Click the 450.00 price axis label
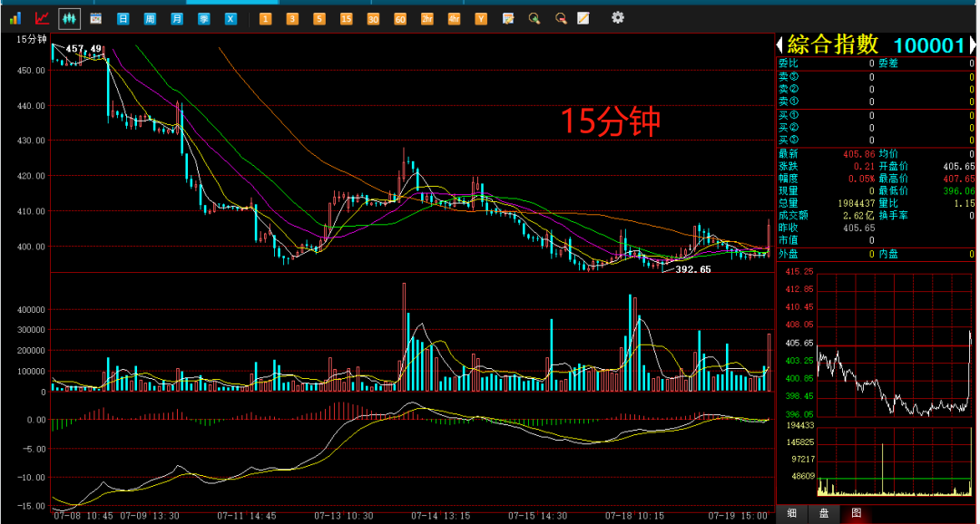This screenshot has width=980, height=524. point(30,71)
